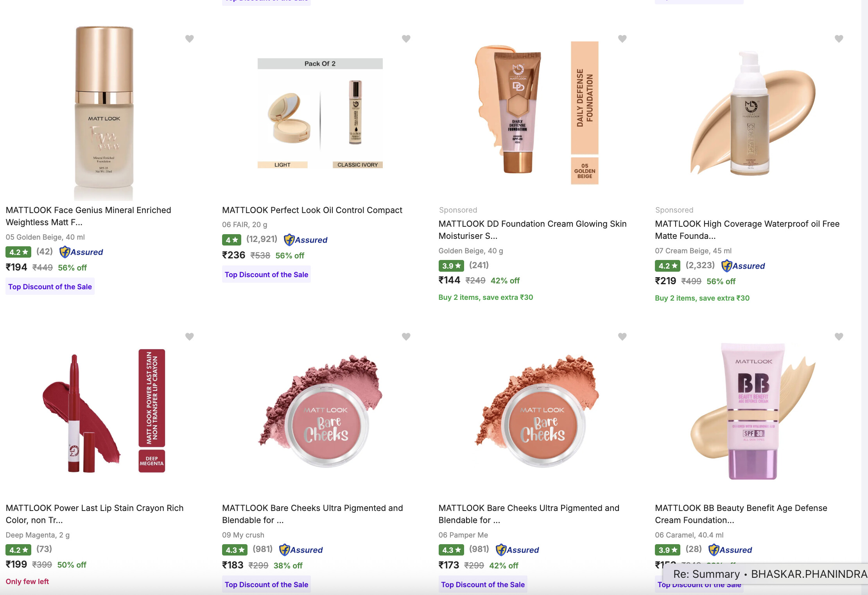
Task: Favorite the Pamper Me Bare Cheeks blush
Action: pos(622,337)
